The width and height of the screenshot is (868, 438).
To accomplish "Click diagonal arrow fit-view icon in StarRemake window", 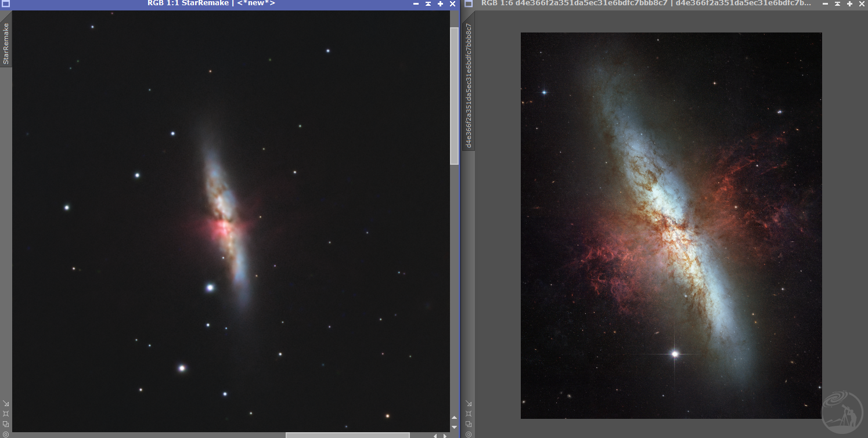I will (x=6, y=403).
